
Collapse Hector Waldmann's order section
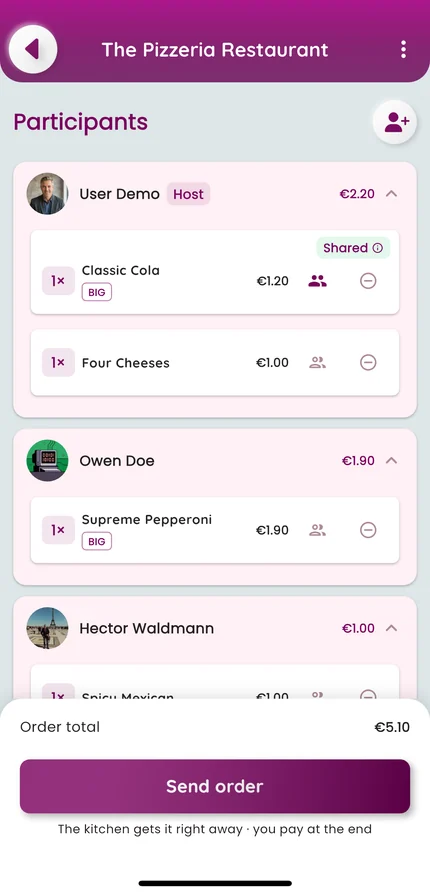391,628
